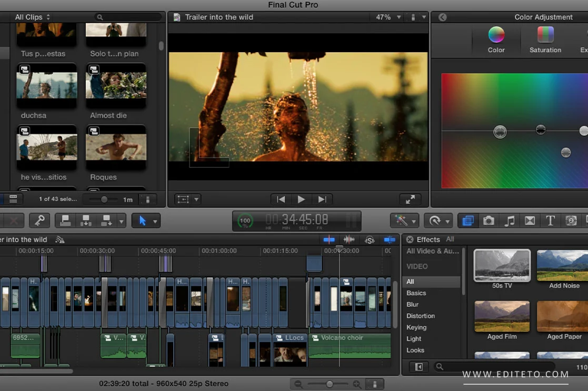Select the Aged Film effect thumbnail
The image size is (588, 391).
[502, 316]
